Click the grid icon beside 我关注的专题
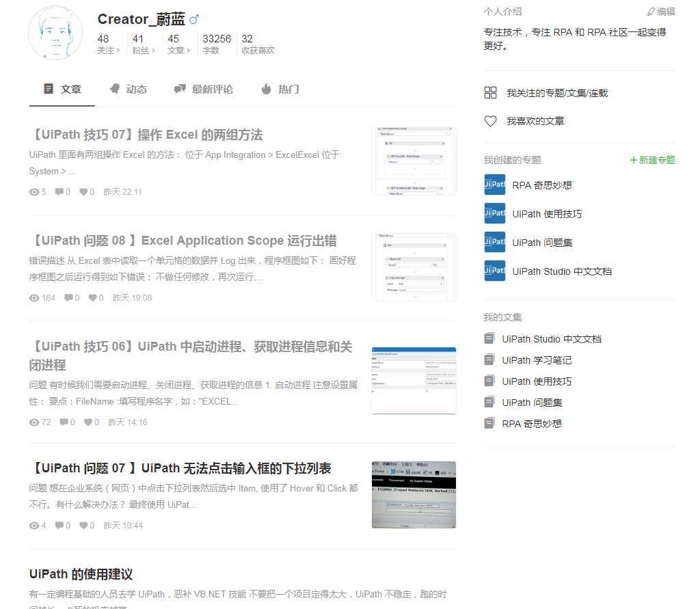 point(490,92)
